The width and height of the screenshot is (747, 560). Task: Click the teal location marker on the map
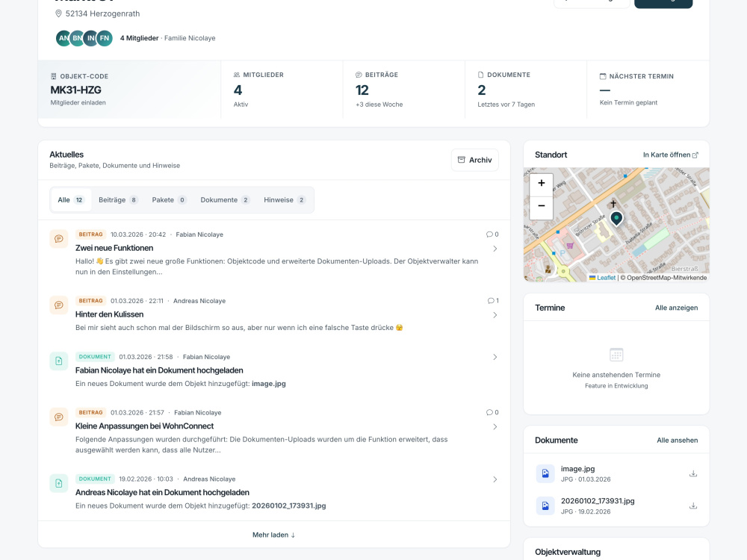coord(616,219)
